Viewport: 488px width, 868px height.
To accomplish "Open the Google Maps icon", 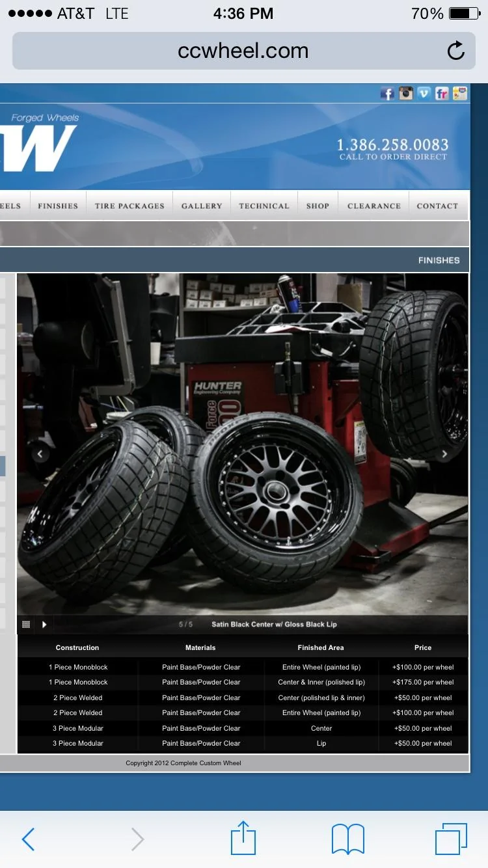I will (x=460, y=93).
